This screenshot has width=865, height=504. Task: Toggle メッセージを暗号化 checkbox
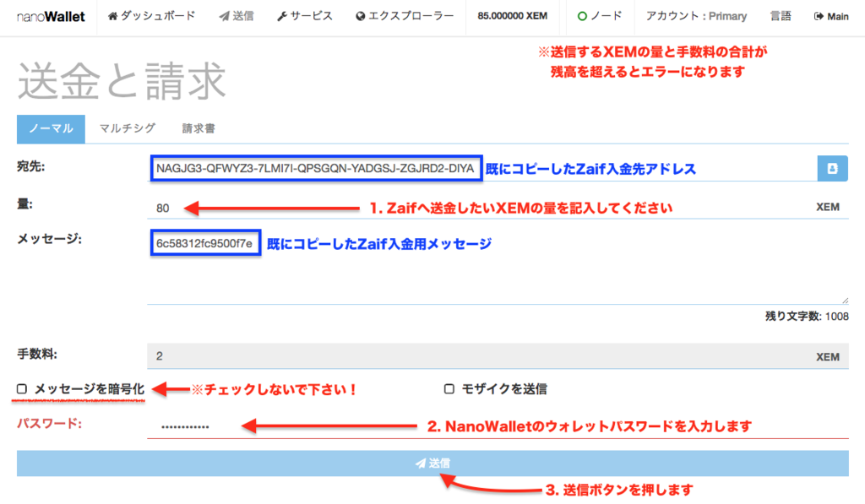pyautogui.click(x=21, y=388)
